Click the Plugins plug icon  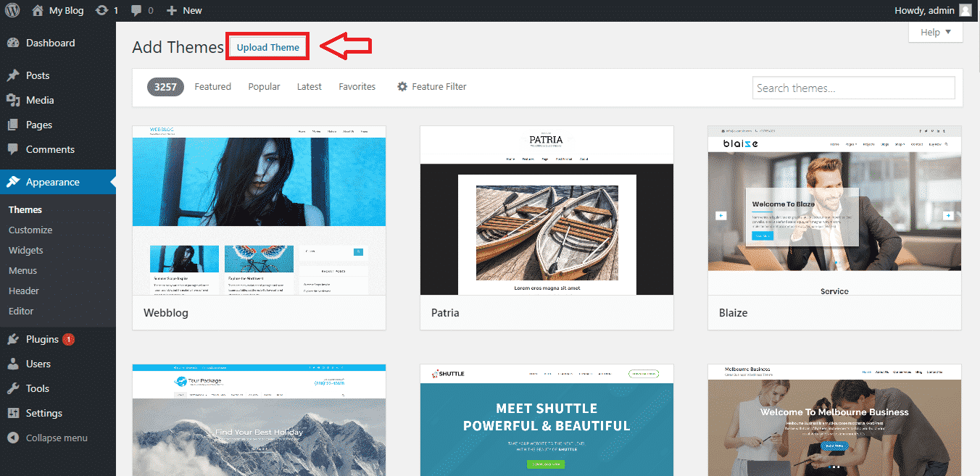click(13, 339)
